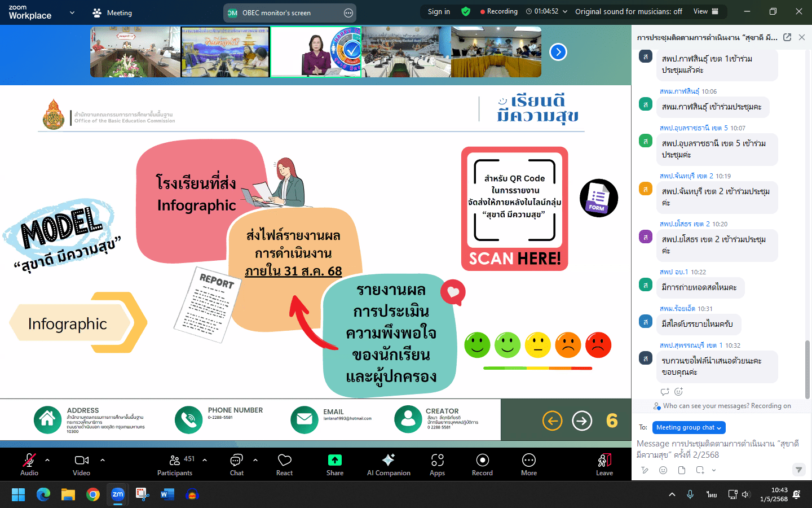Open the Meeting tab at top
The image size is (812, 508).
point(112,12)
